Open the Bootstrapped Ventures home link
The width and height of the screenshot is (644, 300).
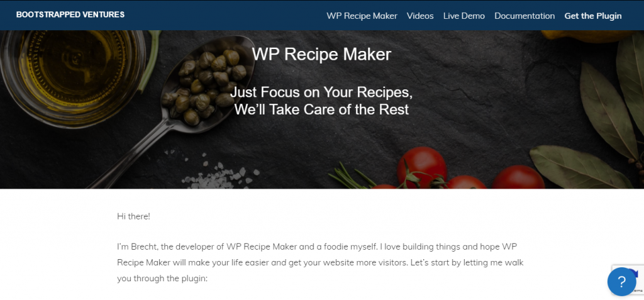70,15
